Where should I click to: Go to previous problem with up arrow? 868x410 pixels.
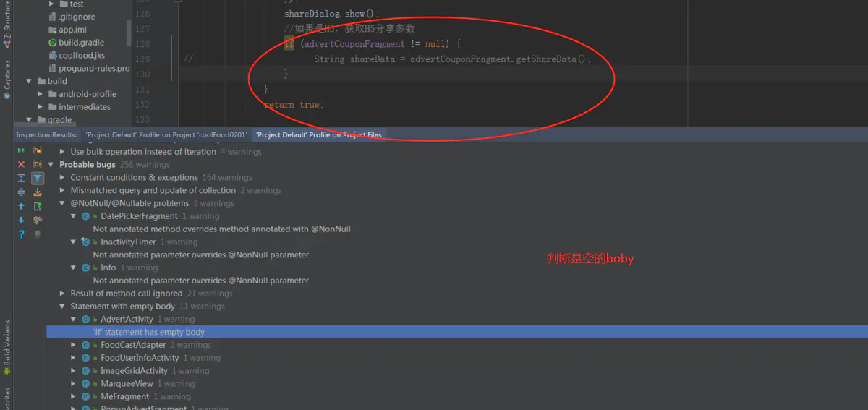[21, 206]
